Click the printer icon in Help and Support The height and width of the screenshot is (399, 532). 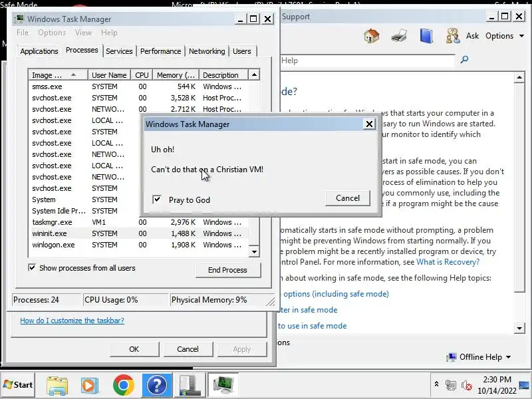point(399,36)
